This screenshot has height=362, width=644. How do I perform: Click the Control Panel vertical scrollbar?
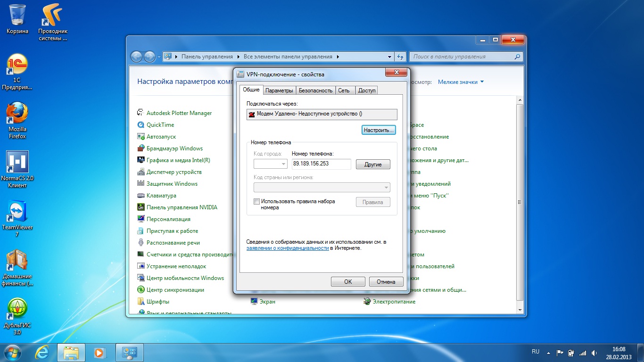point(520,203)
